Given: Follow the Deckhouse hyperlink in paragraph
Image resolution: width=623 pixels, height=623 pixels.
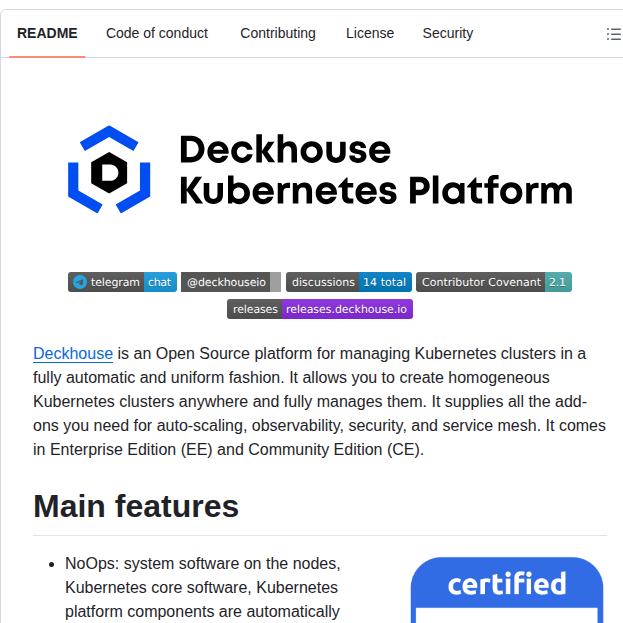Looking at the screenshot, I should tap(73, 354).
